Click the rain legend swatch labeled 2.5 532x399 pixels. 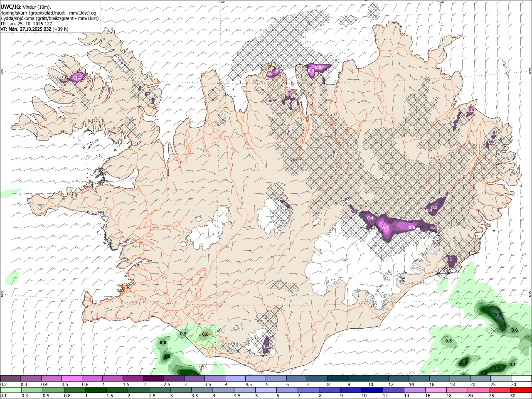159,390
